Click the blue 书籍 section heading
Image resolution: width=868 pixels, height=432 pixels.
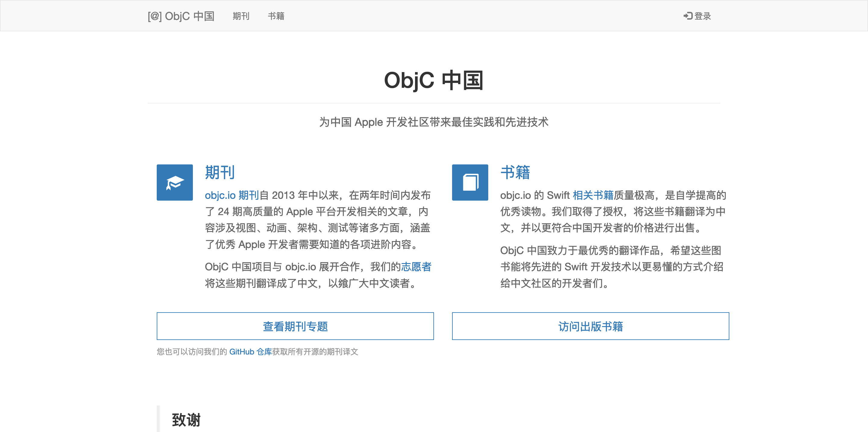(x=515, y=172)
